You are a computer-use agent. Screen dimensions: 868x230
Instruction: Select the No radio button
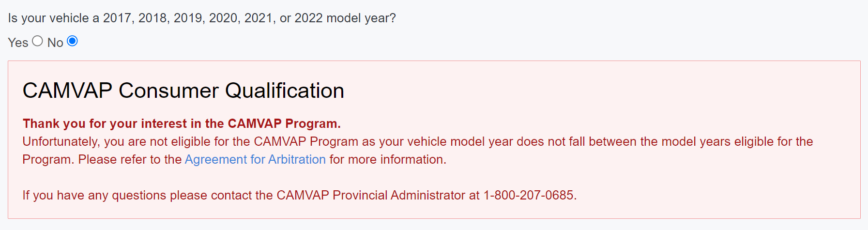pos(72,41)
